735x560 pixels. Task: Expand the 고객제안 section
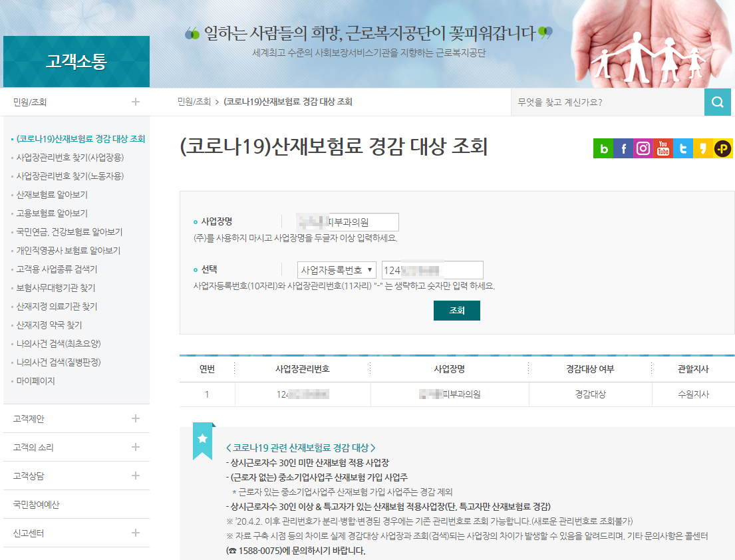coord(136,419)
